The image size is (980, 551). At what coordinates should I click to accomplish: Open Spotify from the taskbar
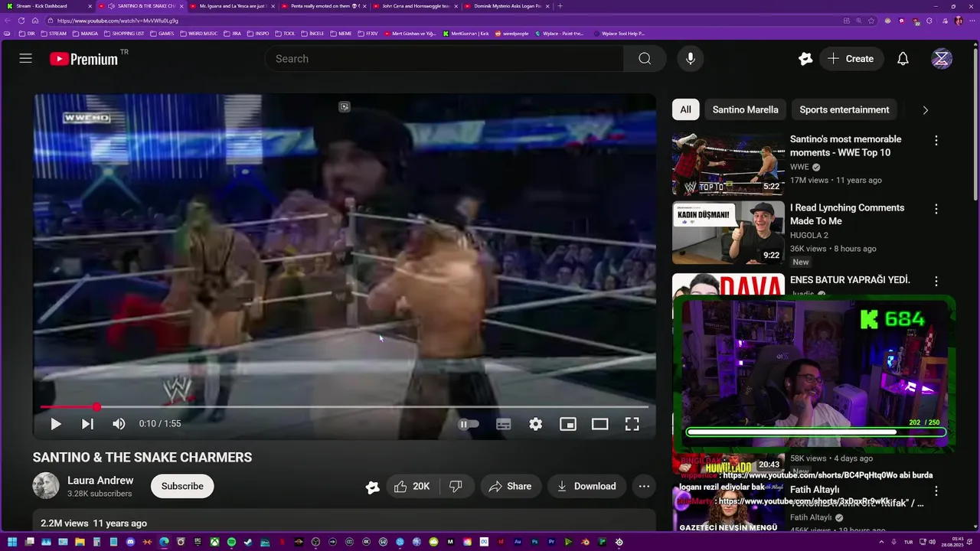point(231,542)
